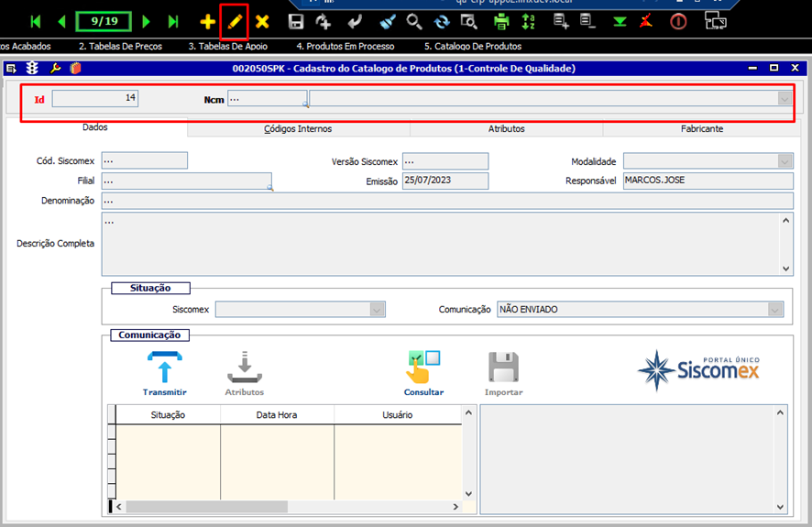This screenshot has width=812, height=527.
Task: Click the A-Z sort icon
Action: point(528,22)
